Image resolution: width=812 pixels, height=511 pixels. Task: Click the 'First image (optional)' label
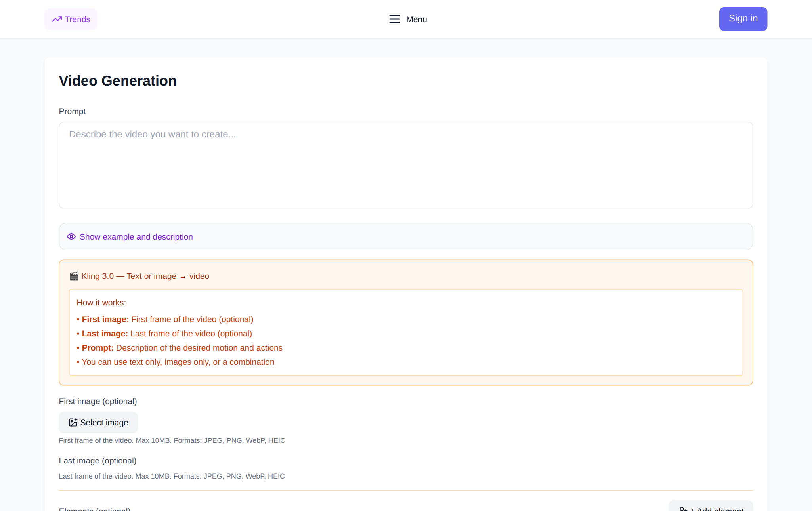tap(98, 401)
